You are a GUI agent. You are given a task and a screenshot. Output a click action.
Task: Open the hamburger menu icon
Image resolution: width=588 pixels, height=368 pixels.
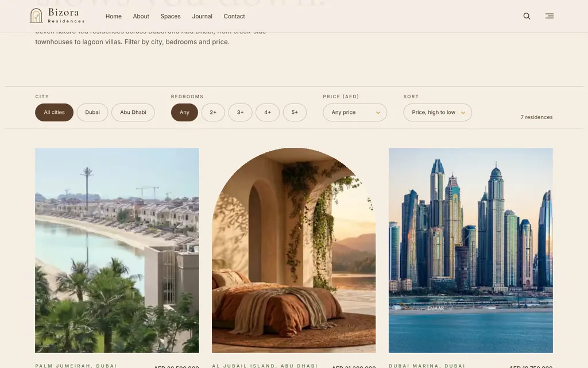tap(550, 16)
